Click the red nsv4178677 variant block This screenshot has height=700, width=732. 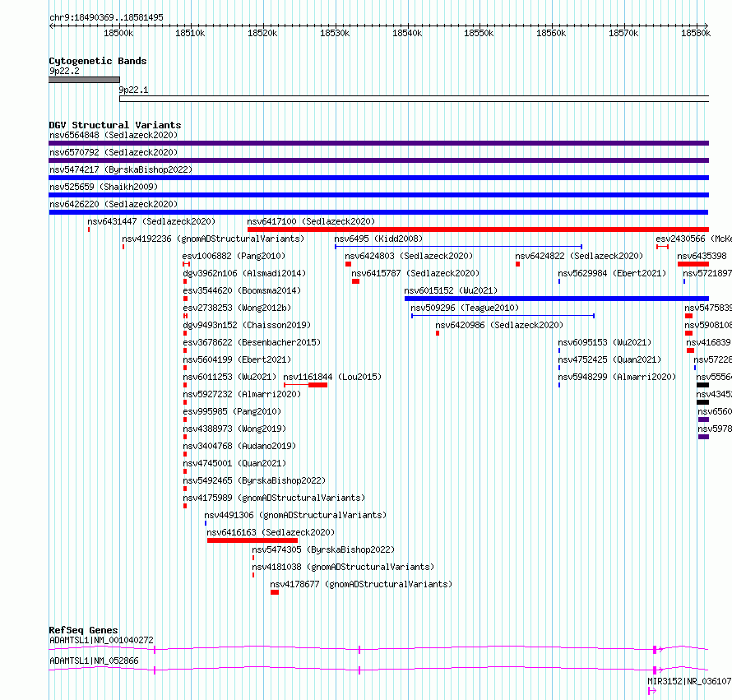275,592
